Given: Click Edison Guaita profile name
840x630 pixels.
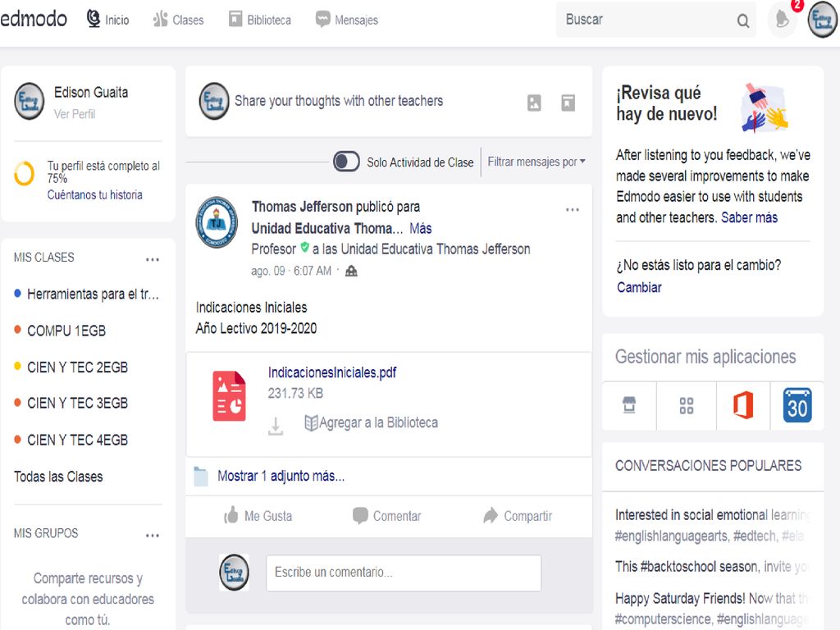Looking at the screenshot, I should point(91,92).
